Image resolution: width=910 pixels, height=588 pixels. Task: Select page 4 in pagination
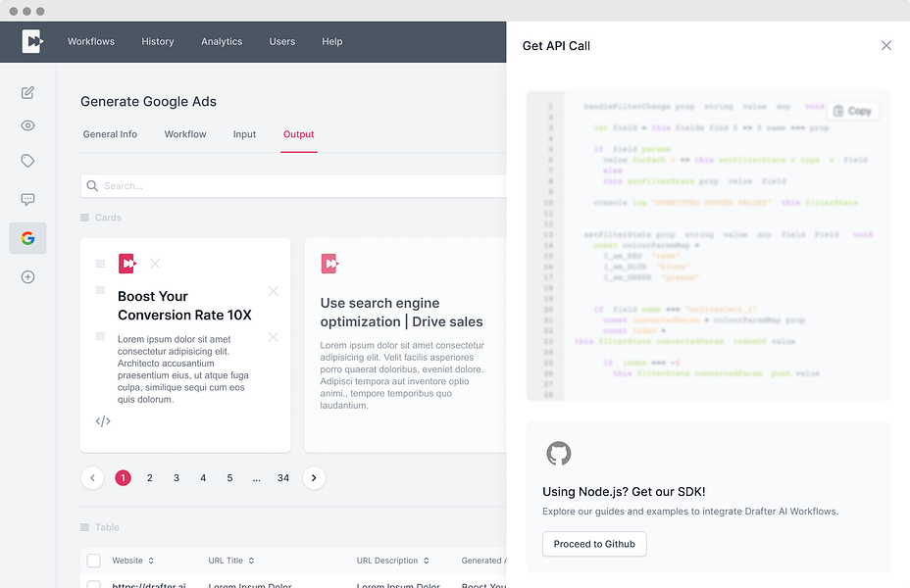(x=203, y=478)
